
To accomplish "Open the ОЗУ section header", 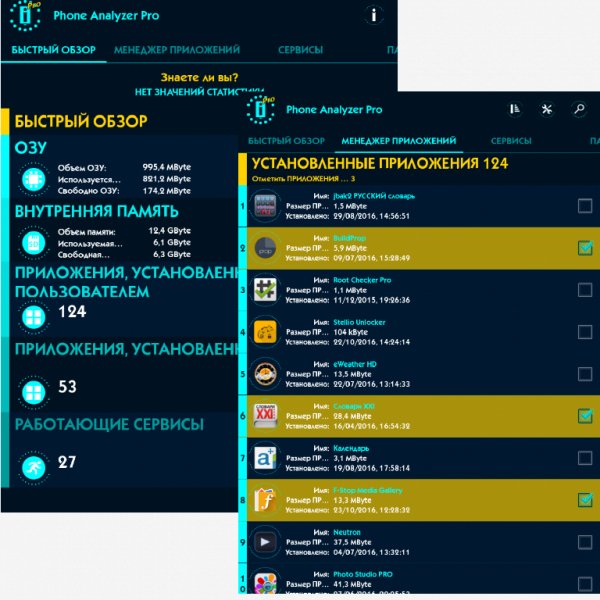I will pos(31,148).
